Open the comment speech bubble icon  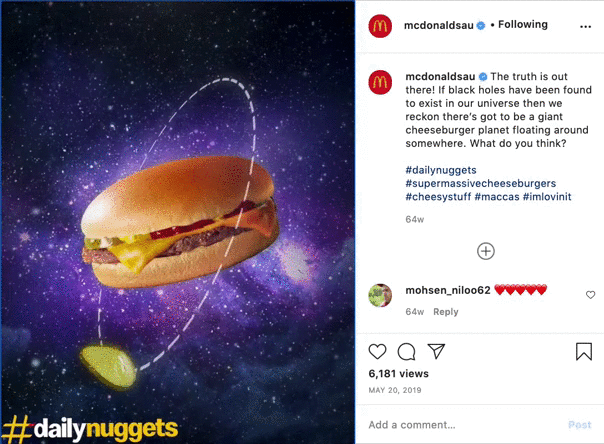point(406,351)
